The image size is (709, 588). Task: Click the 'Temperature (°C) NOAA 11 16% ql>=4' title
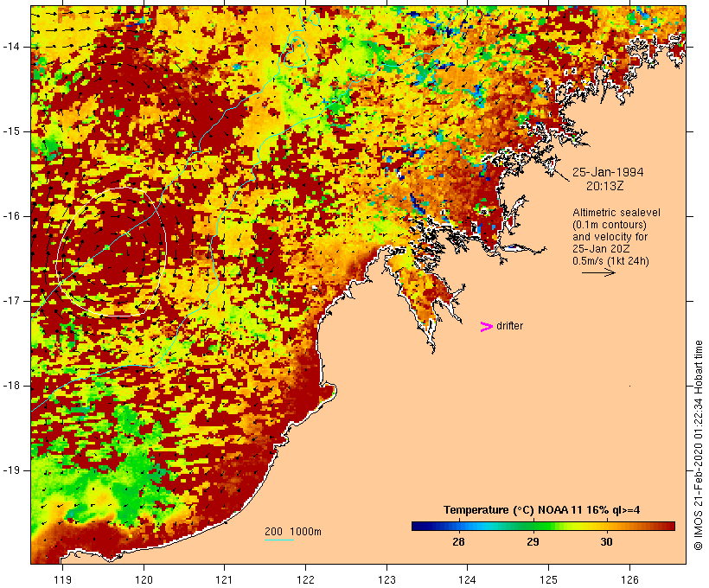click(541, 510)
